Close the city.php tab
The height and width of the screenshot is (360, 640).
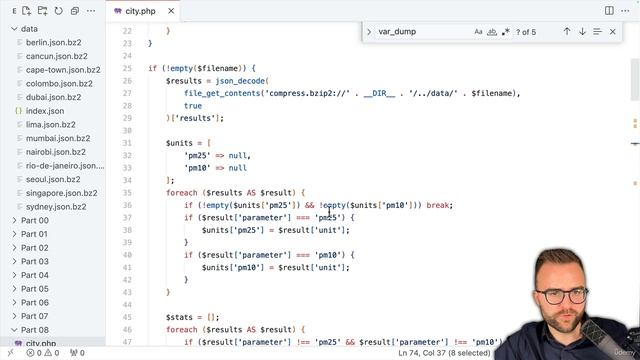pos(171,11)
